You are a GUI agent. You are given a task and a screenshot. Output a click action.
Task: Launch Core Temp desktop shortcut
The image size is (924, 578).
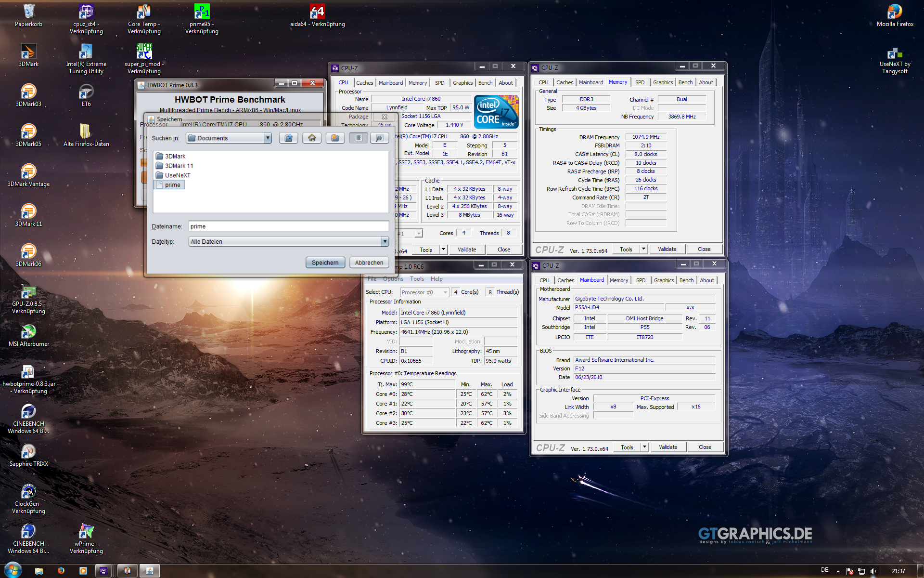[x=144, y=19]
